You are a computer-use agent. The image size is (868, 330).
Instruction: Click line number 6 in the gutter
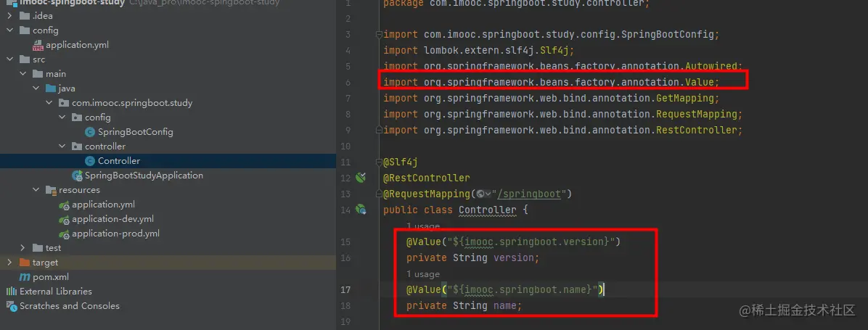pos(348,83)
